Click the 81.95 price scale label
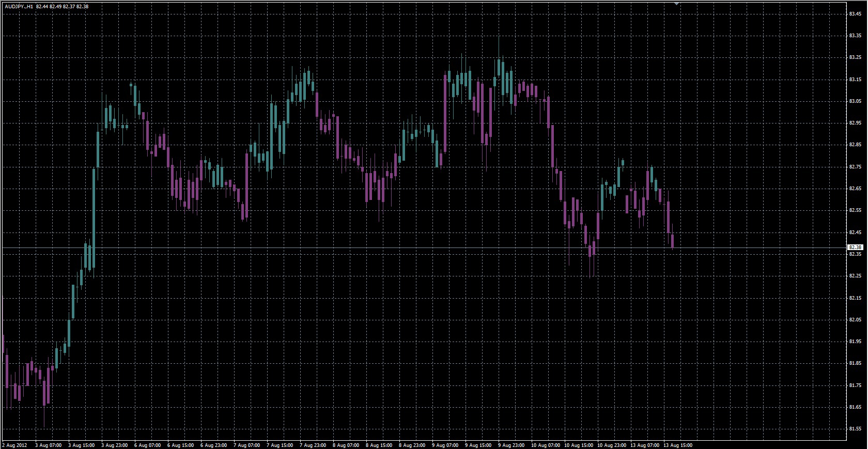This screenshot has height=449, width=868. click(x=855, y=342)
